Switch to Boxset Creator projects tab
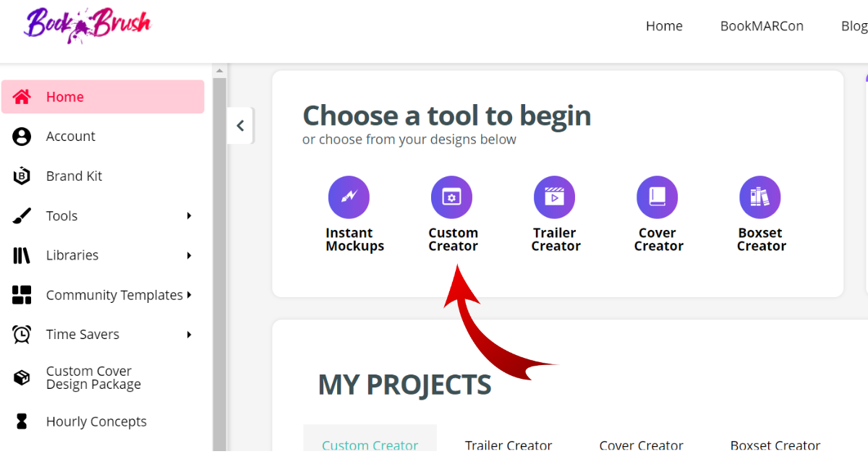Screen dimensions: 868x454 775,444
